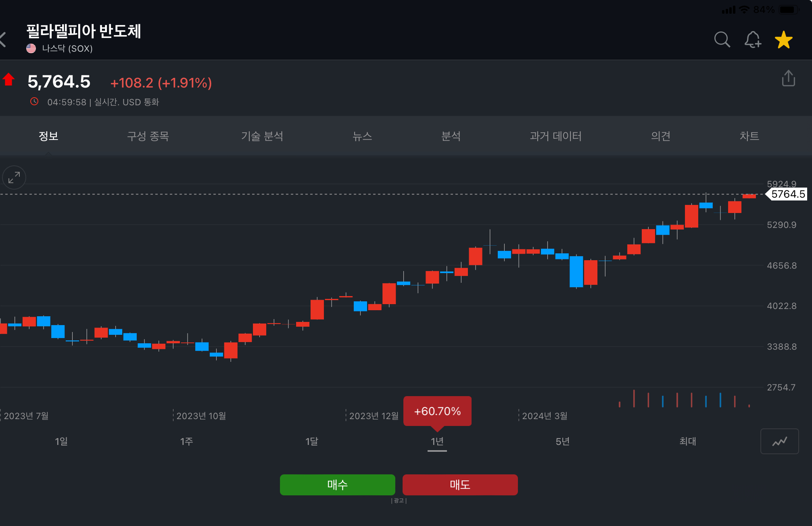This screenshot has width=812, height=526.
Task: Toggle the yellow favorite star
Action: tap(784, 40)
